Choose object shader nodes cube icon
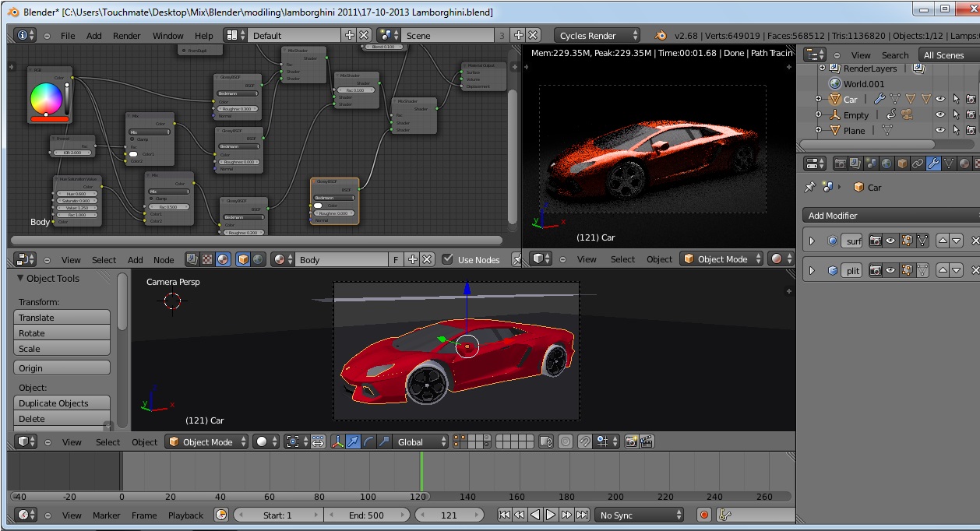The image size is (980, 531). (x=243, y=259)
